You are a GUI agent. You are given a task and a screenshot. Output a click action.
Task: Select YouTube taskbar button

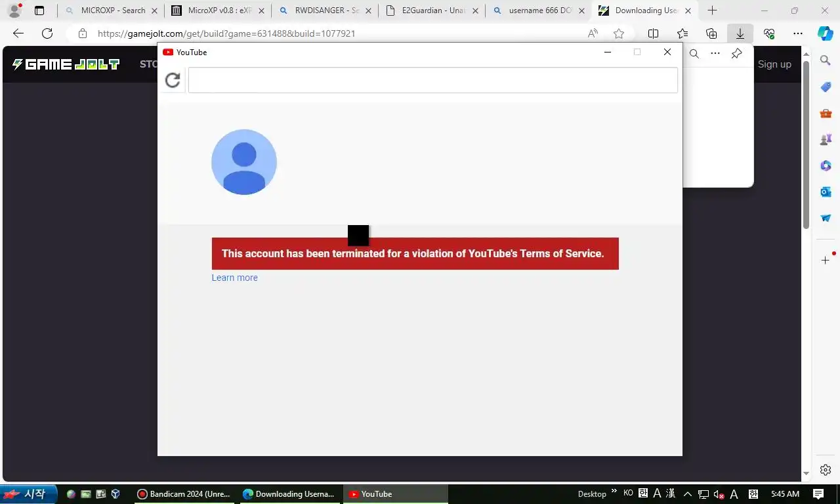pos(395,494)
